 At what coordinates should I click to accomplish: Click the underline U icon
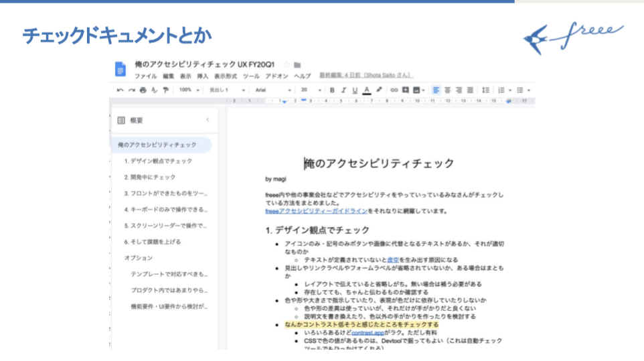coord(354,90)
